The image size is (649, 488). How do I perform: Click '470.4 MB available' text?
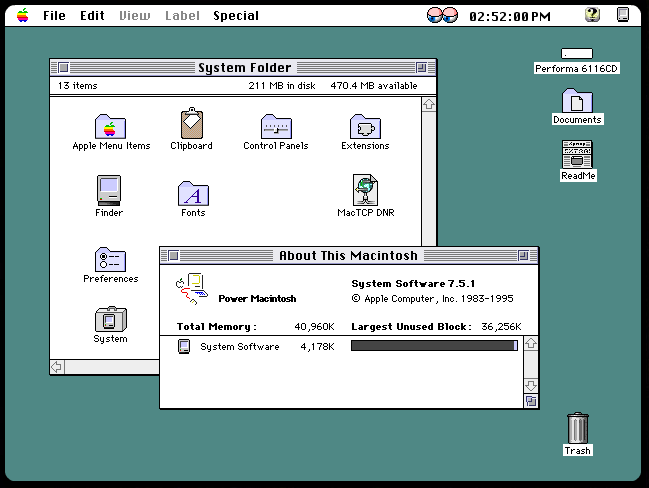coord(374,86)
